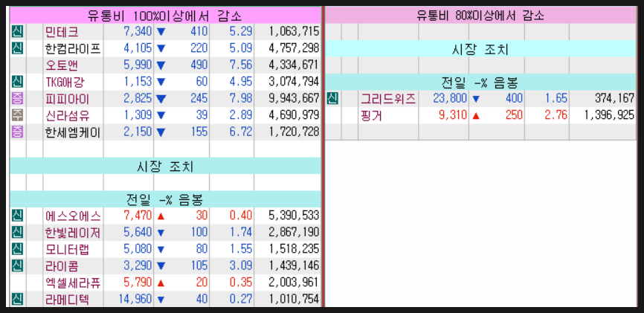This screenshot has width=644, height=313.
Task: Click change value 490 in 오토앤 row
Action: pos(199,65)
